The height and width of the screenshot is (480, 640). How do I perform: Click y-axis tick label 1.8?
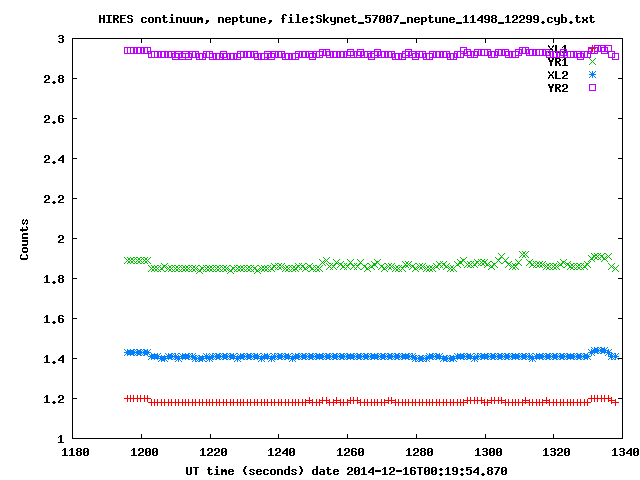54,279
